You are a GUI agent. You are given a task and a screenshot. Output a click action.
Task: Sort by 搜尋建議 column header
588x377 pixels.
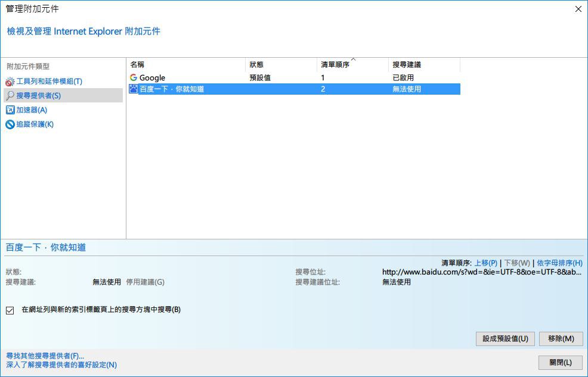[424, 64]
